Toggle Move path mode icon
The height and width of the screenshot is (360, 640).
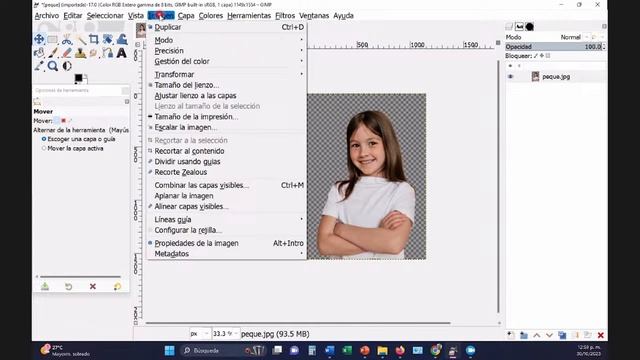(70, 120)
